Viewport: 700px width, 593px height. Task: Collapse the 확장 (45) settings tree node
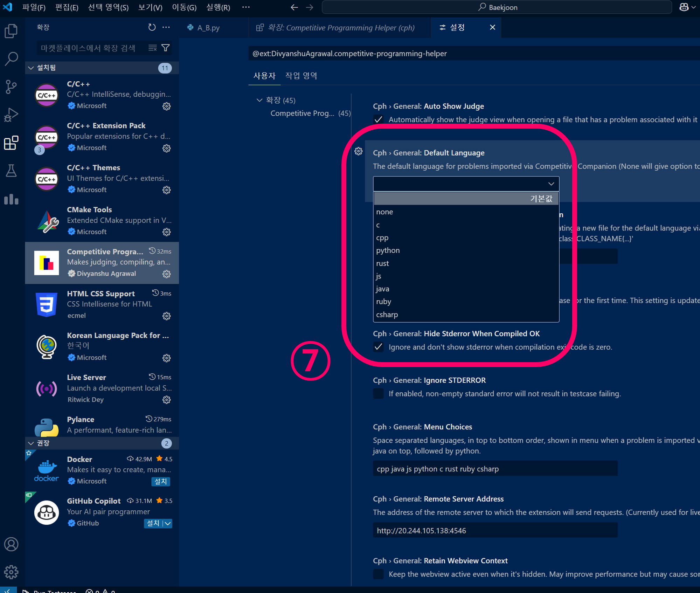pyautogui.click(x=259, y=100)
